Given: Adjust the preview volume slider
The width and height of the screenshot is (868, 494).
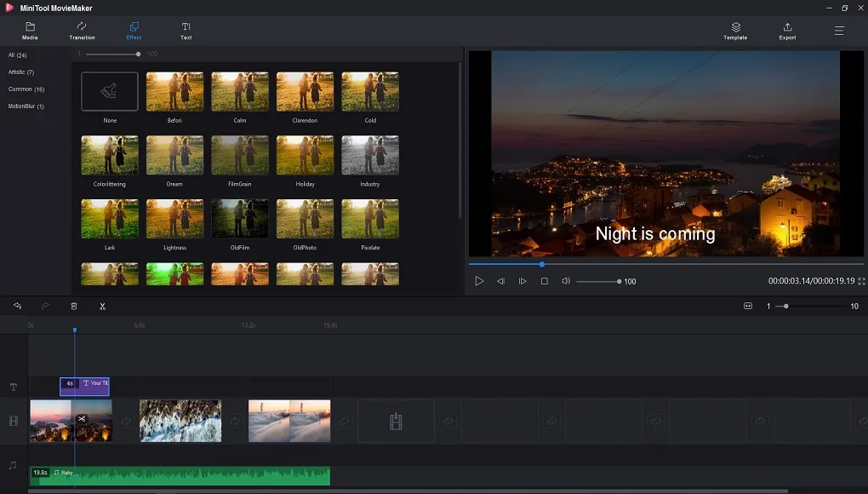Looking at the screenshot, I should click(x=598, y=281).
